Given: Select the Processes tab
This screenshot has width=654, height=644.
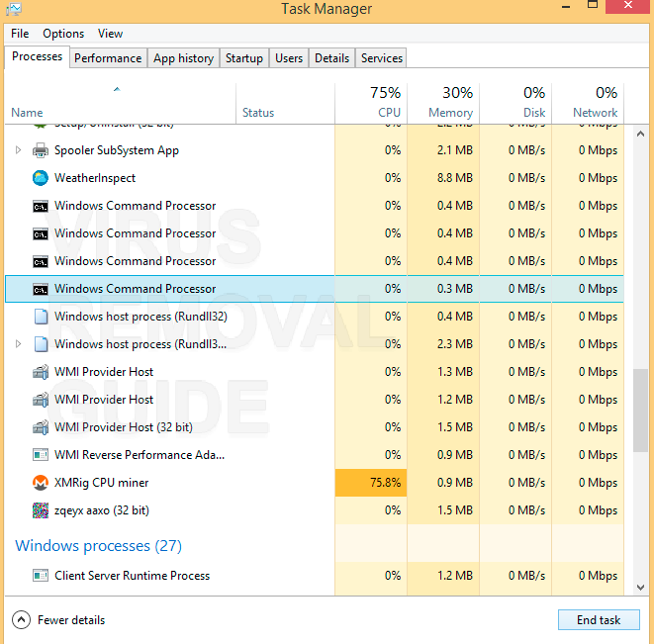Looking at the screenshot, I should tap(38, 56).
